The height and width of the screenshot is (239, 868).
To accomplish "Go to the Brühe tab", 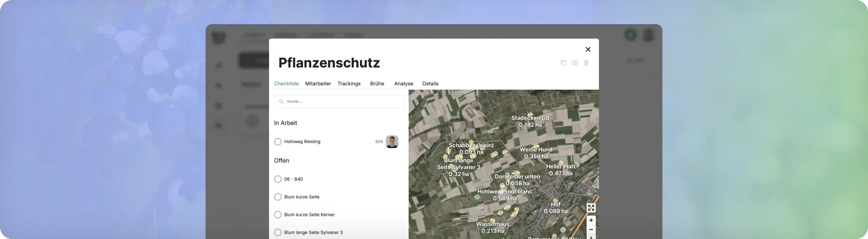I will coord(377,84).
